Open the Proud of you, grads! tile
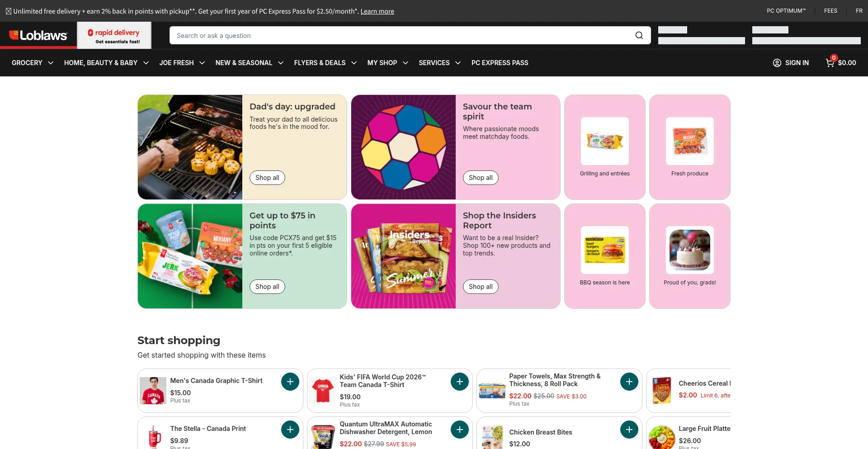The height and width of the screenshot is (449, 868). (690, 256)
